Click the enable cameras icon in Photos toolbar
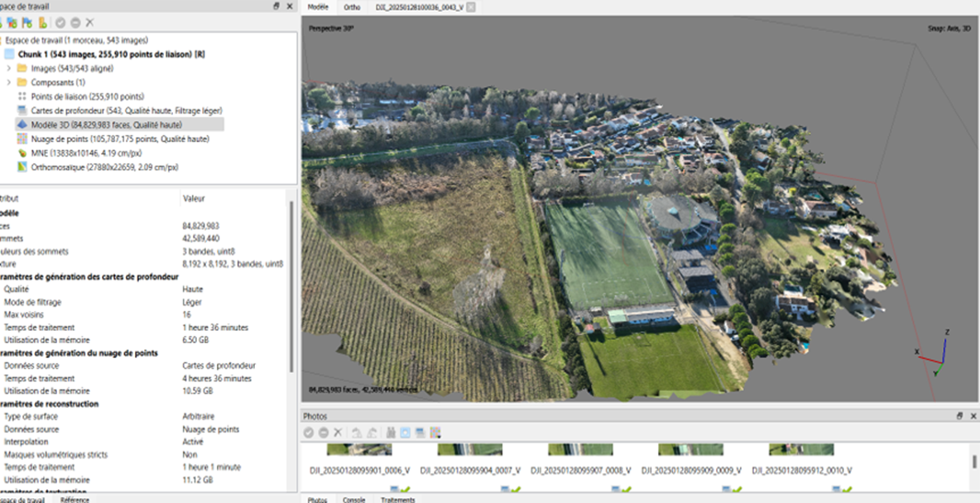980x503 pixels. [309, 433]
